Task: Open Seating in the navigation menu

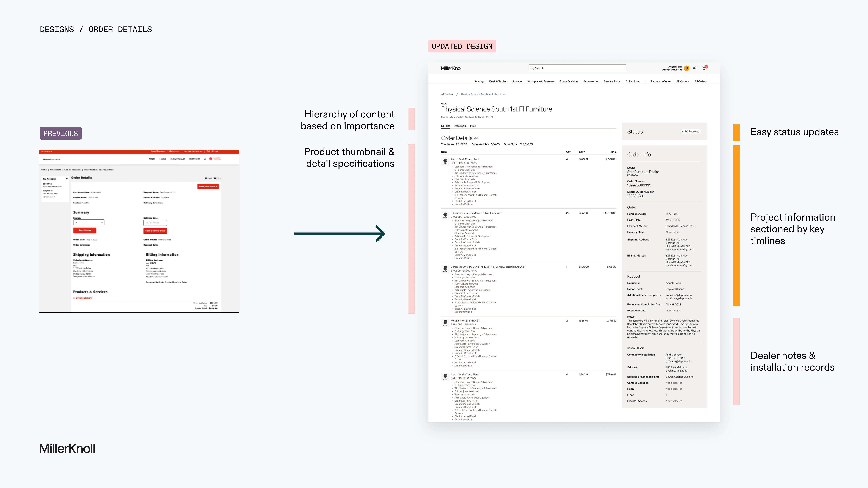Action: click(x=478, y=81)
